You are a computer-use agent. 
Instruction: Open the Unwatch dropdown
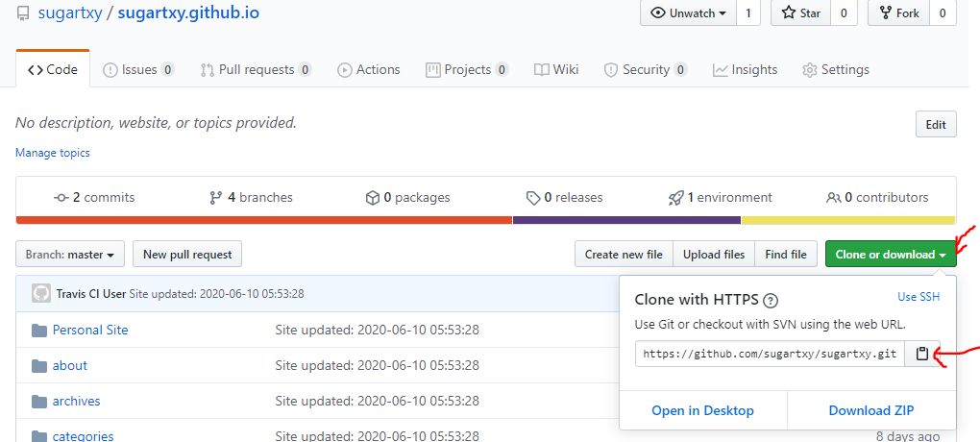[689, 13]
